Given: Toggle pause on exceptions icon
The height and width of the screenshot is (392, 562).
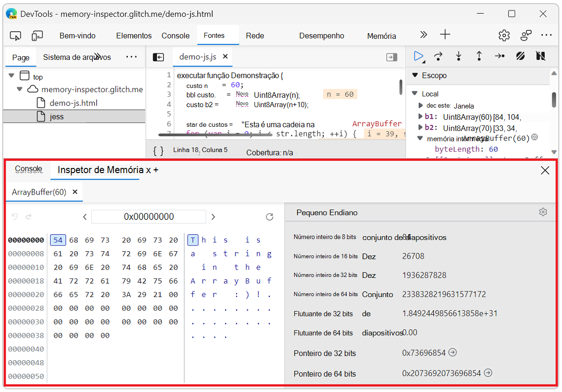Looking at the screenshot, I should pyautogui.click(x=540, y=56).
